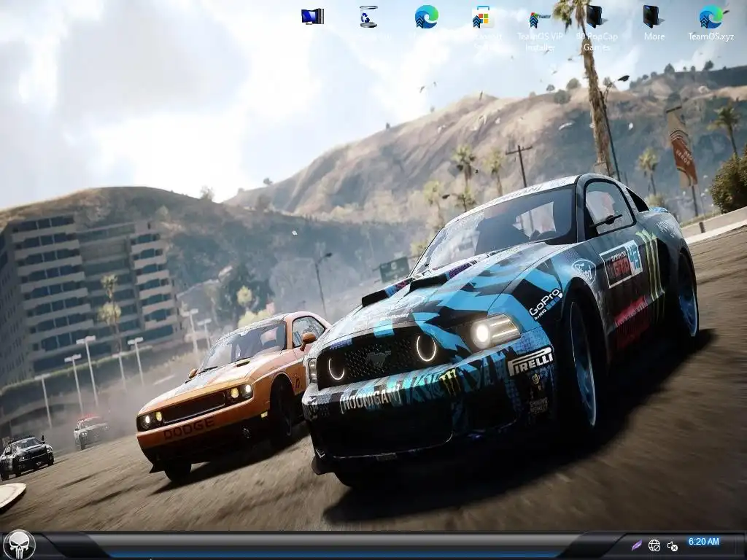Launch the Microsoft Edge desktop shortcut
The width and height of the screenshot is (747, 560).
426,17
